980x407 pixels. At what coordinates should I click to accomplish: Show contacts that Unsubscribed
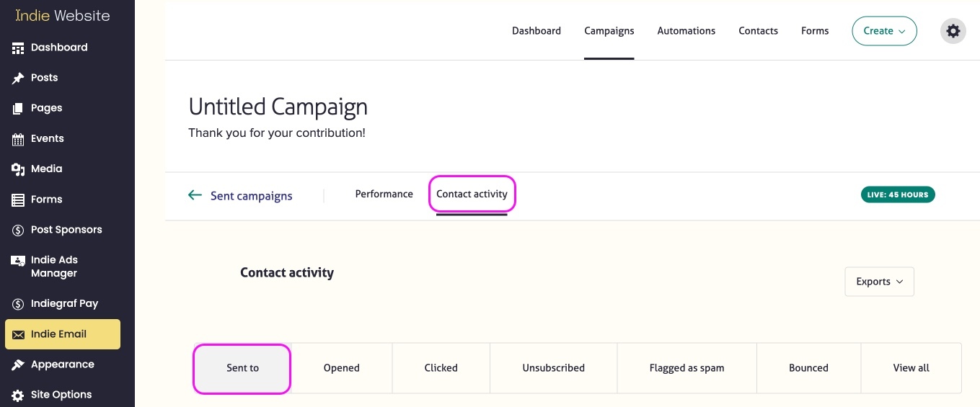(x=553, y=368)
